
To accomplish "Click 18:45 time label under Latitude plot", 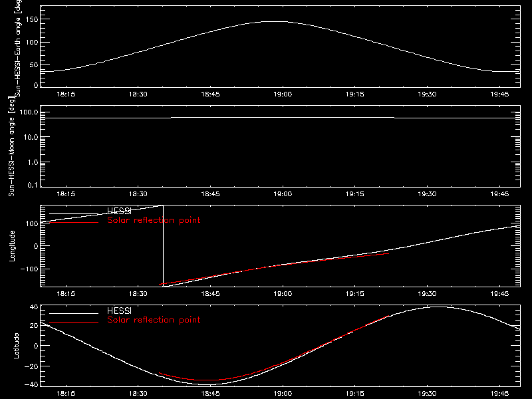I will 210,394.
